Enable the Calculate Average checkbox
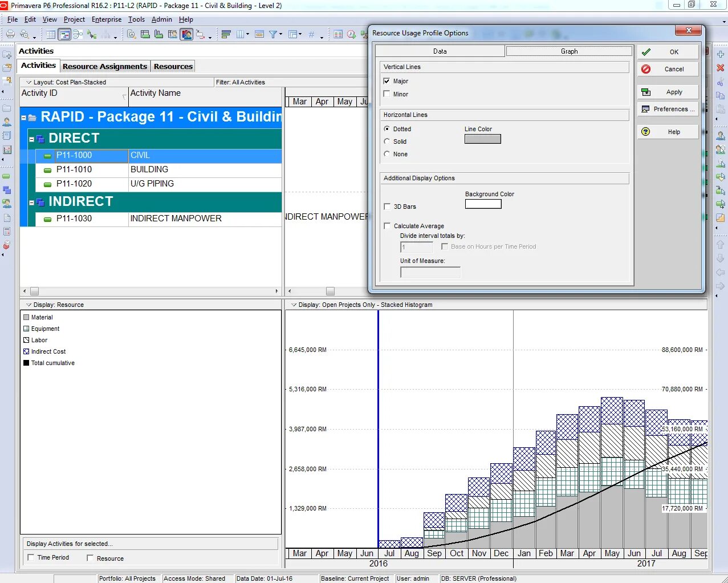The image size is (728, 583). coord(388,226)
